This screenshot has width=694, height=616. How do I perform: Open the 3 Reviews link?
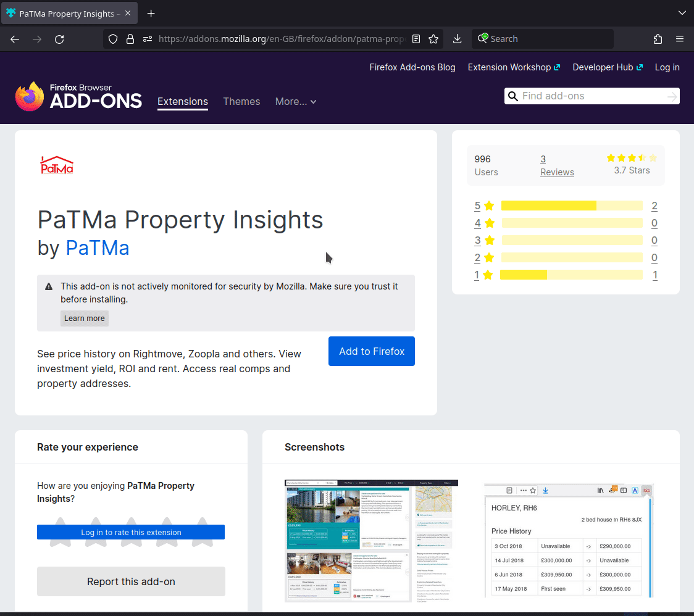[x=557, y=165]
